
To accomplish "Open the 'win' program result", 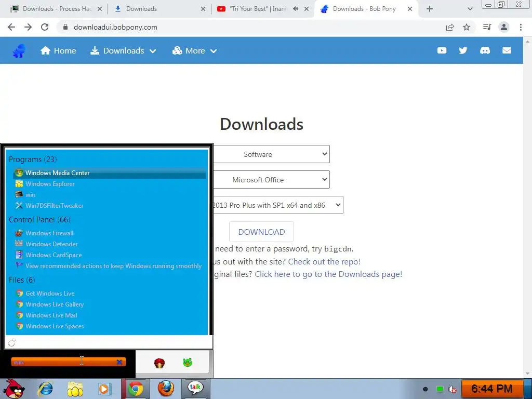I will click(x=109, y=195).
